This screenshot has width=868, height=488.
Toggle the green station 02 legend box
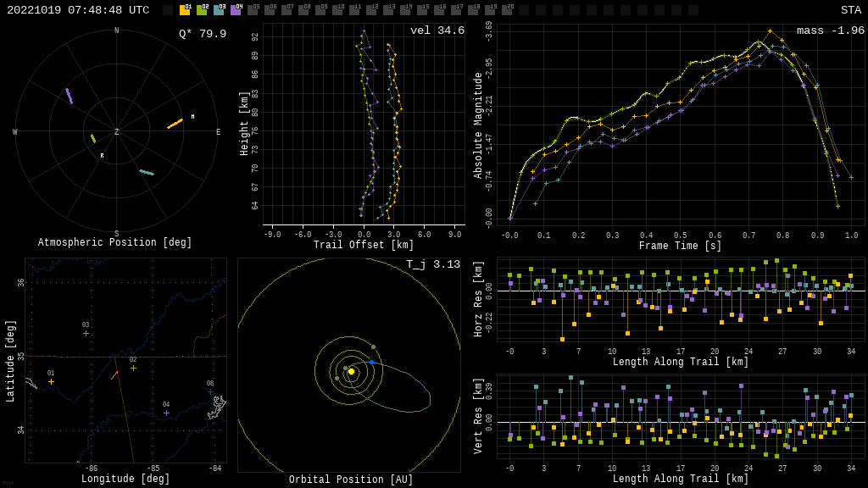coord(202,10)
